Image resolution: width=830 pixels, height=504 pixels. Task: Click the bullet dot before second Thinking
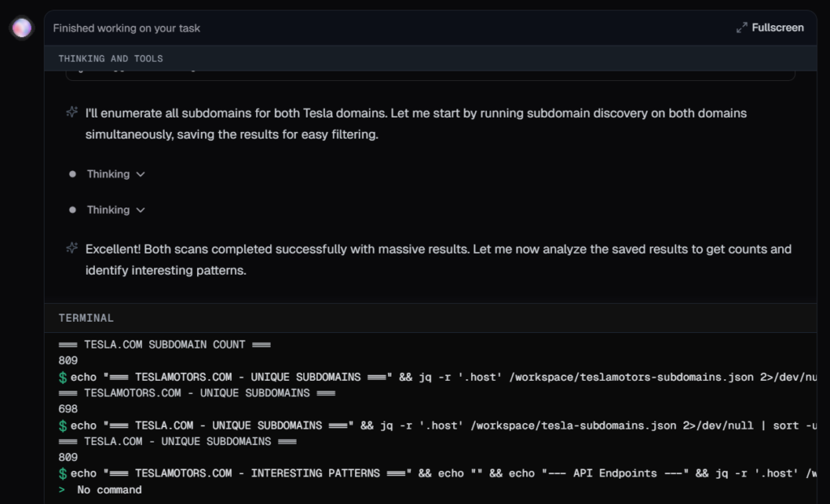72,210
